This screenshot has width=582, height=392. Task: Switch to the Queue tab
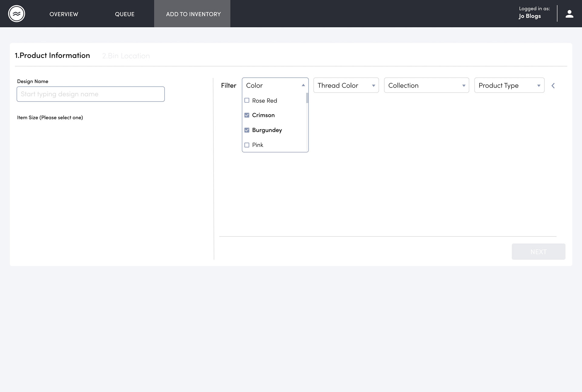click(125, 14)
